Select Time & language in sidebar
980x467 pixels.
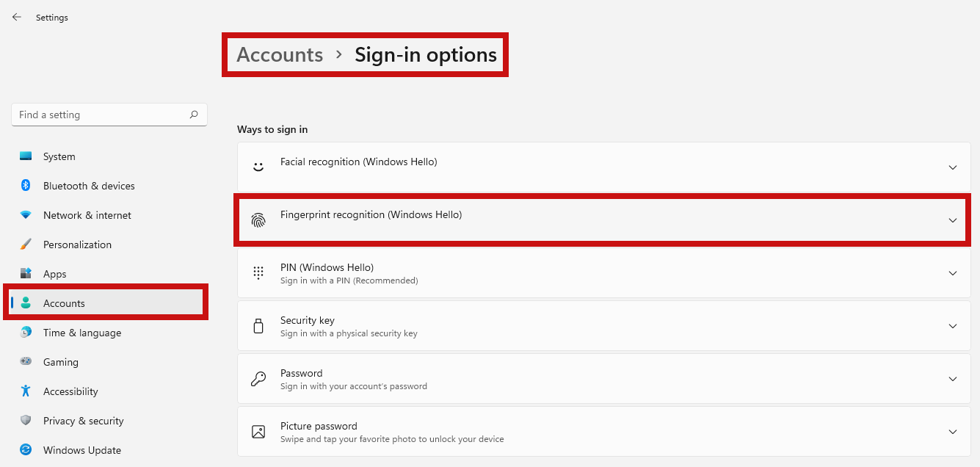click(x=82, y=333)
